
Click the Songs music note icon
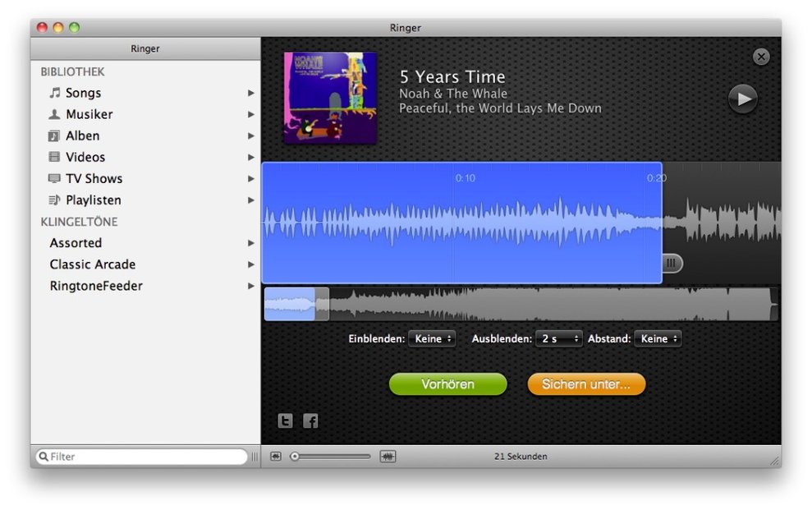tap(54, 93)
